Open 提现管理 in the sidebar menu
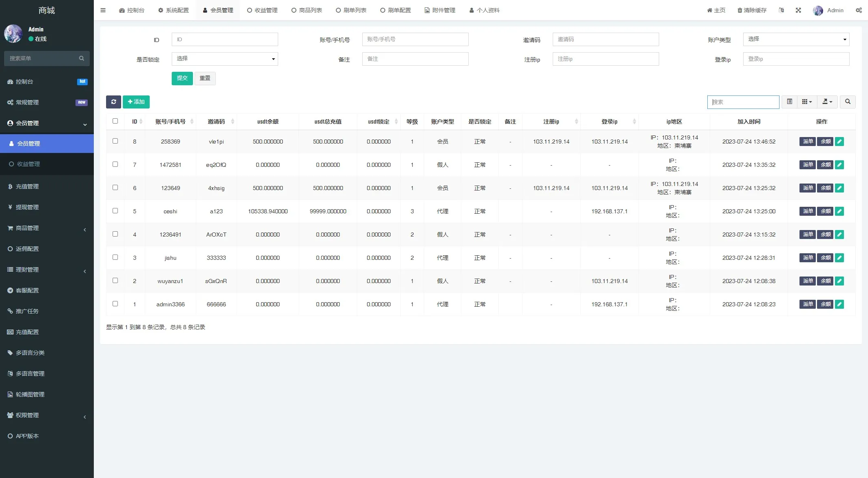This screenshot has width=868, height=478. (27, 207)
